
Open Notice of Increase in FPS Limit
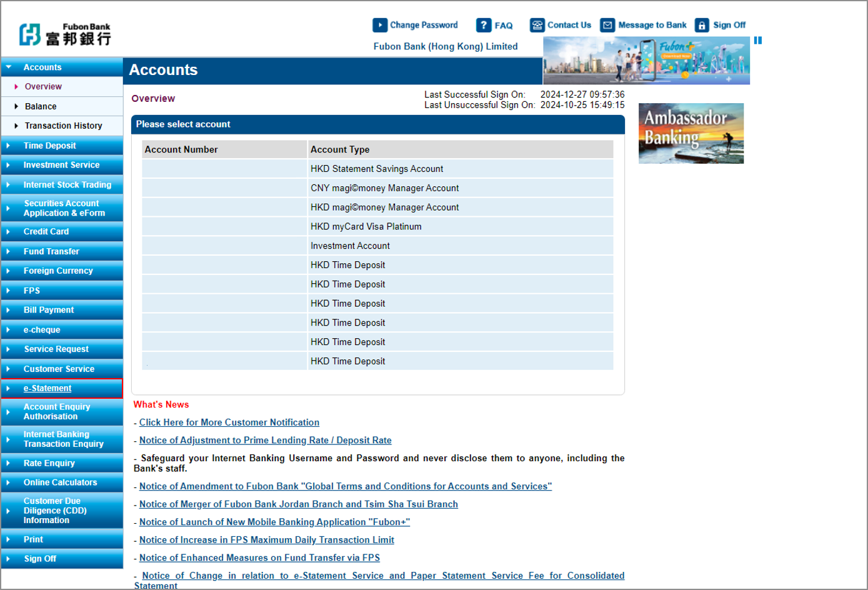tap(267, 540)
